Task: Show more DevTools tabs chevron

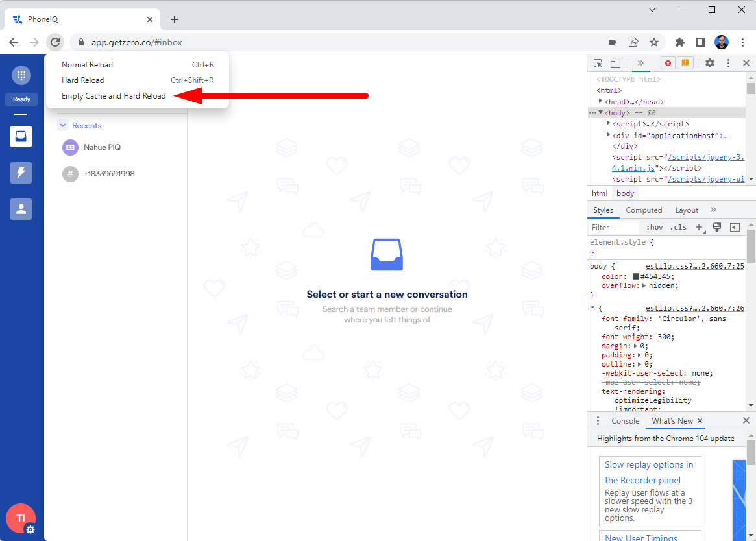Action: [x=640, y=63]
